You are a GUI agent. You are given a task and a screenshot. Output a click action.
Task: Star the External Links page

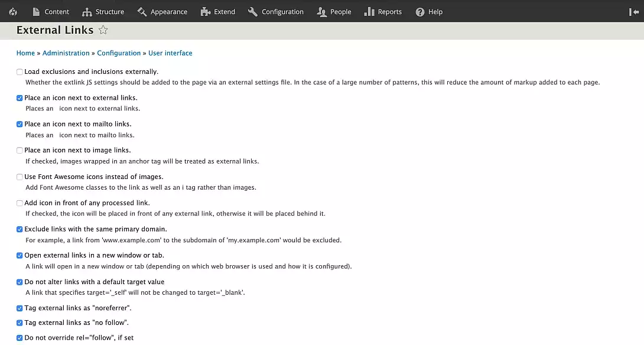pyautogui.click(x=103, y=30)
